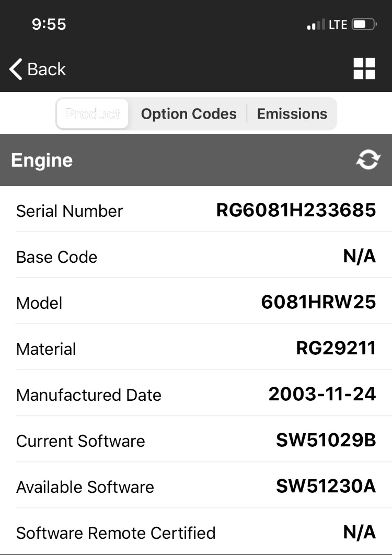Tap the Material value RG29211
Viewport: 392px width, 555px height.
pos(336,348)
